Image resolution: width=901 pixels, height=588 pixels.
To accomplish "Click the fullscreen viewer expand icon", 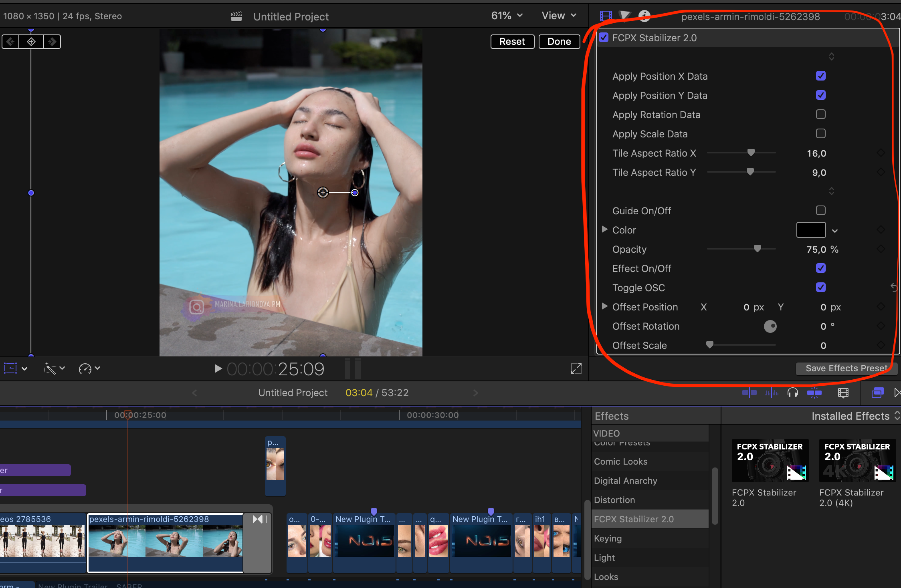I will (576, 369).
